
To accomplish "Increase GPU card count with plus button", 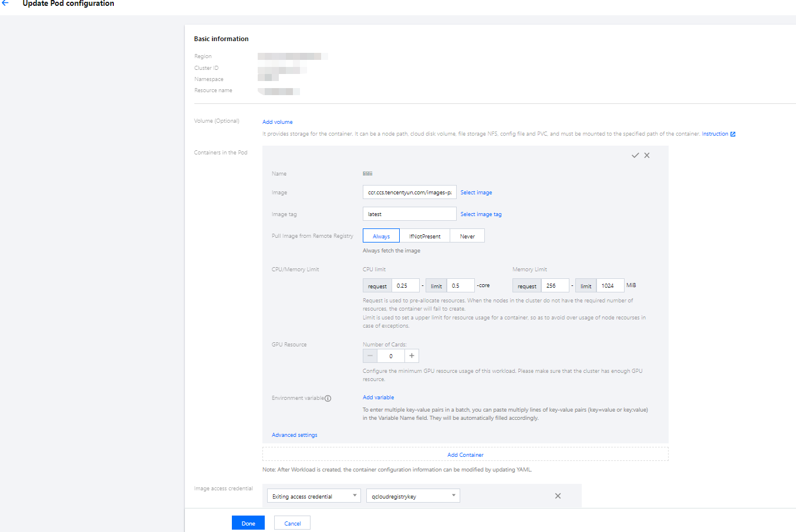I will (412, 356).
